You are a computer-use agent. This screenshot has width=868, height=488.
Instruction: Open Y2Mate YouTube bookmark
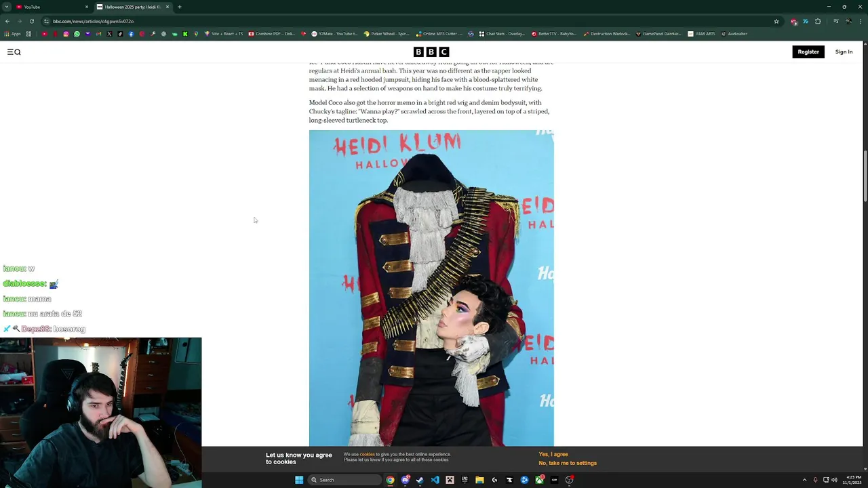tap(334, 34)
